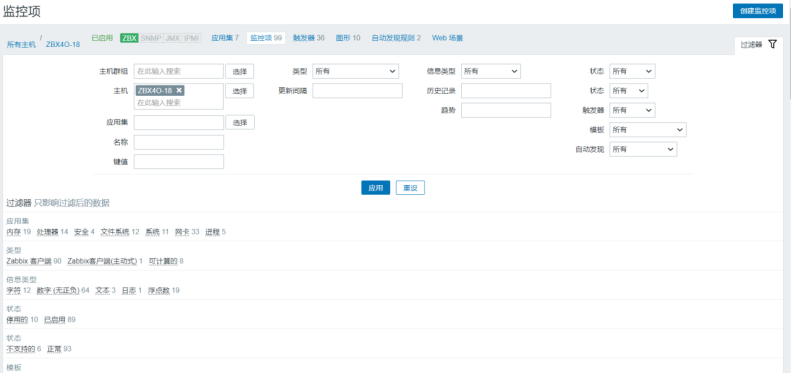Remove ZBX4O-18 host tag with X

(x=179, y=90)
